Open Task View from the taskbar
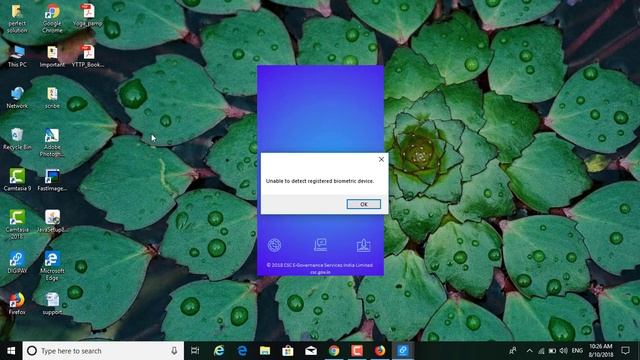This screenshot has width=640, height=360. click(195, 351)
